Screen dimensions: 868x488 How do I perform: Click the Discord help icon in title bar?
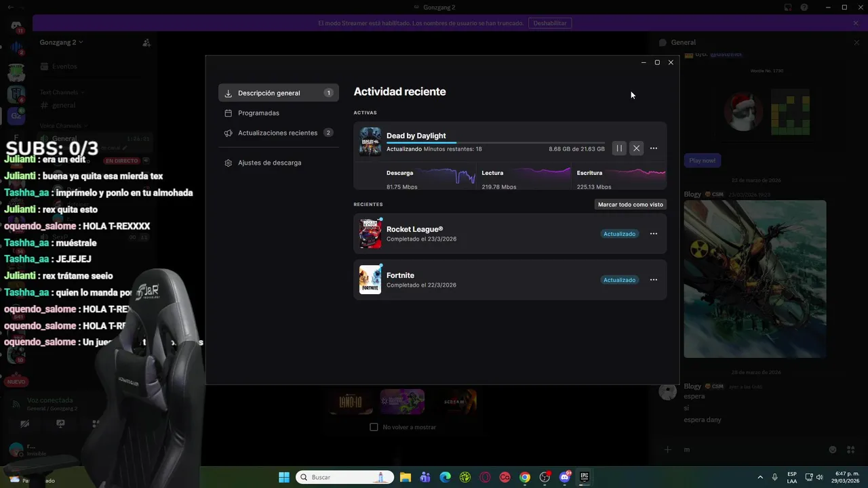[x=804, y=7]
